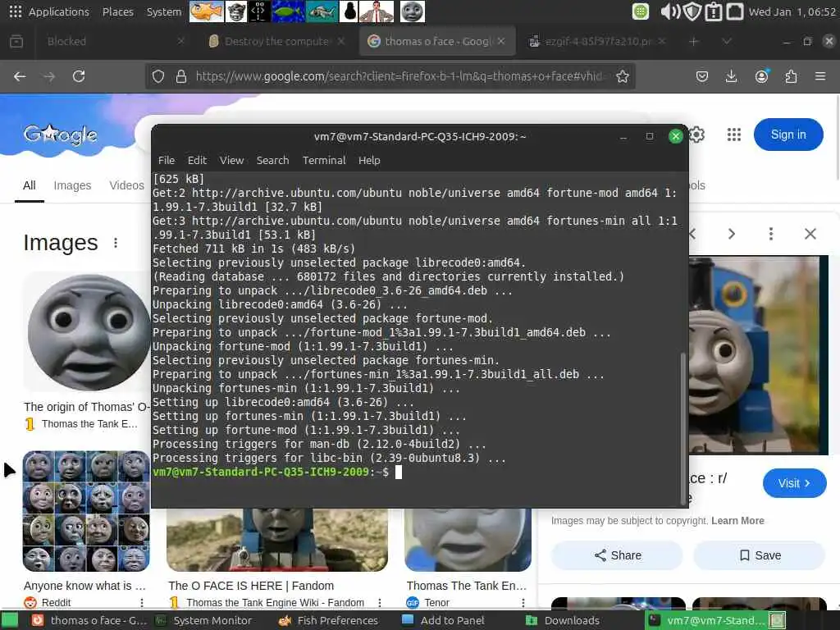Show site security padlock info
The height and width of the screenshot is (630, 840).
[181, 76]
